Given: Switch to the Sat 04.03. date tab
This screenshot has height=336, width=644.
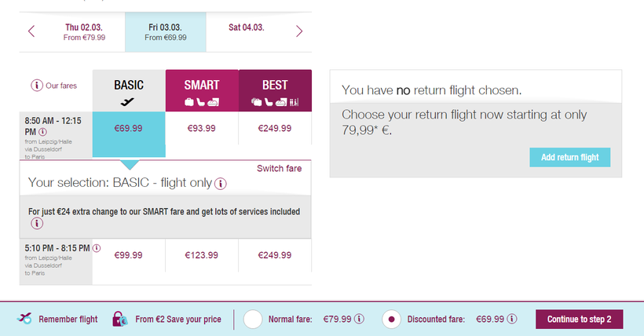Looking at the screenshot, I should 246,27.
